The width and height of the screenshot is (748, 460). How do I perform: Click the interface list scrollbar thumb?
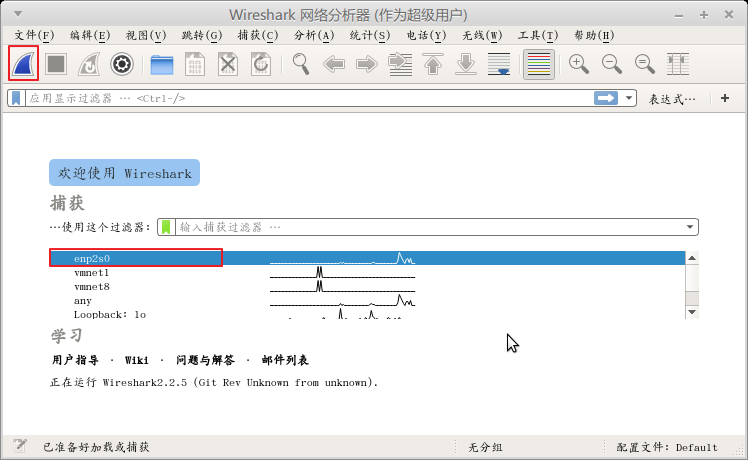(692, 299)
